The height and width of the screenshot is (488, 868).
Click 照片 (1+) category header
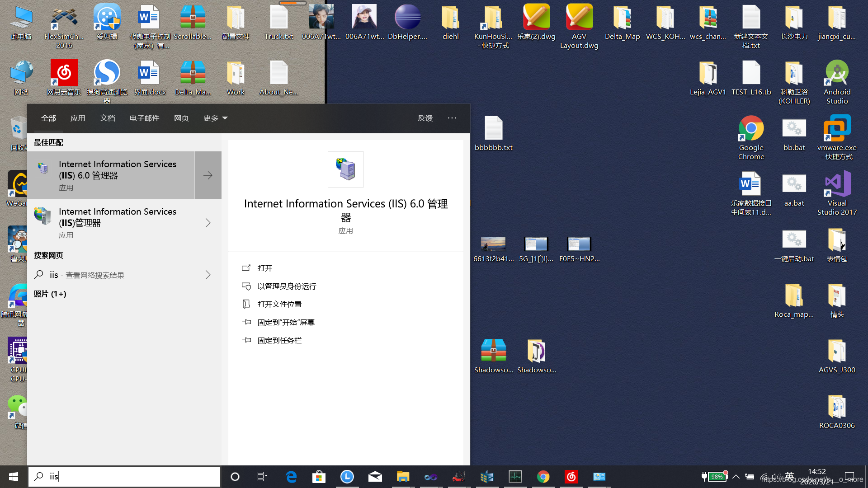point(50,294)
